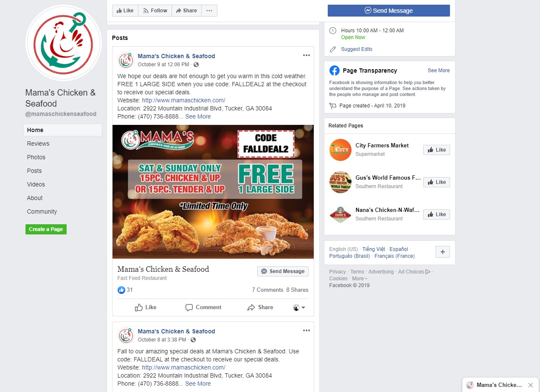Screen dimensions: 540x392
Task: Open the page's three-dots more options button
Action: coord(209,11)
